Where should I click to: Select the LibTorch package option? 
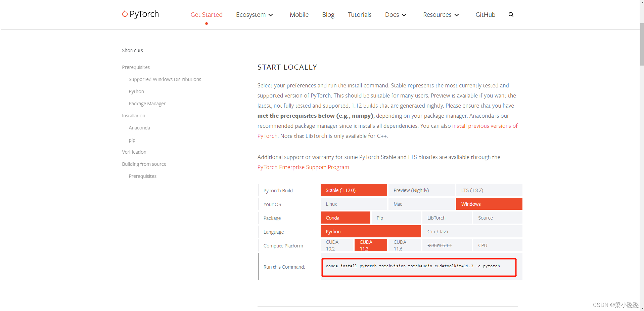click(447, 218)
